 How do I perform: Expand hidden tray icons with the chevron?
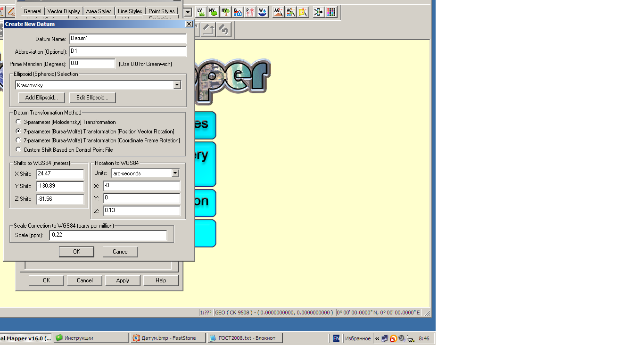tap(377, 338)
